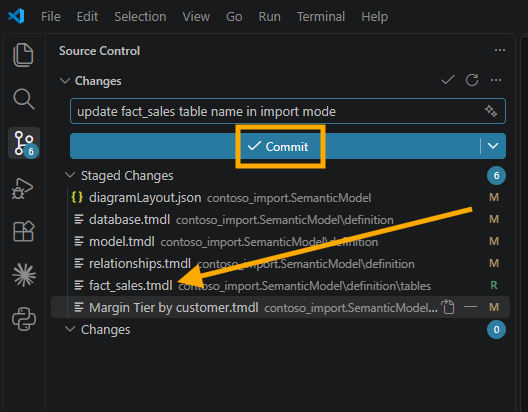Select database.tmdl staged file
This screenshot has width=528, height=412.
point(280,219)
